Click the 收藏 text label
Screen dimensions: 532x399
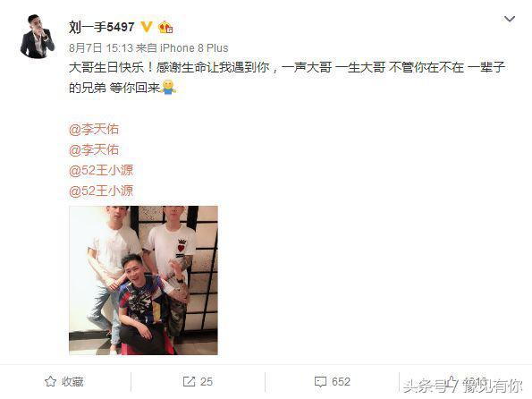(72, 382)
